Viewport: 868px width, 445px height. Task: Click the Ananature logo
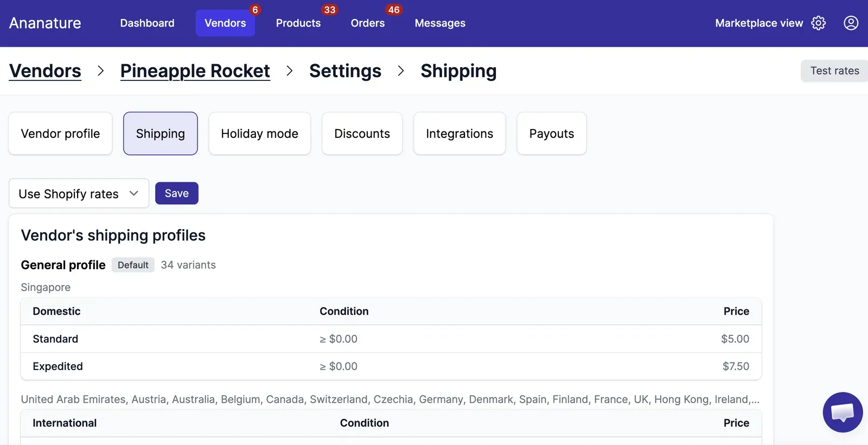(x=45, y=23)
